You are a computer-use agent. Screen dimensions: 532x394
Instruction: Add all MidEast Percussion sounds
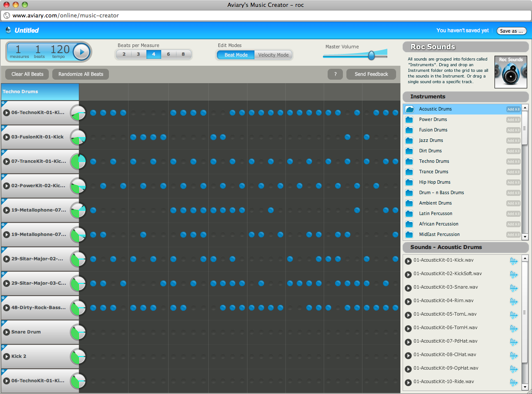pos(513,235)
